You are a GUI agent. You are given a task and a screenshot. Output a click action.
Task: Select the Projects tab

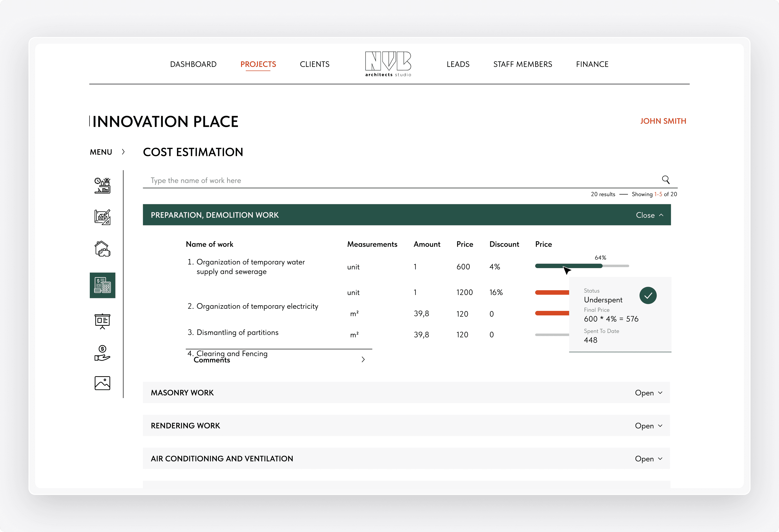[x=258, y=64]
